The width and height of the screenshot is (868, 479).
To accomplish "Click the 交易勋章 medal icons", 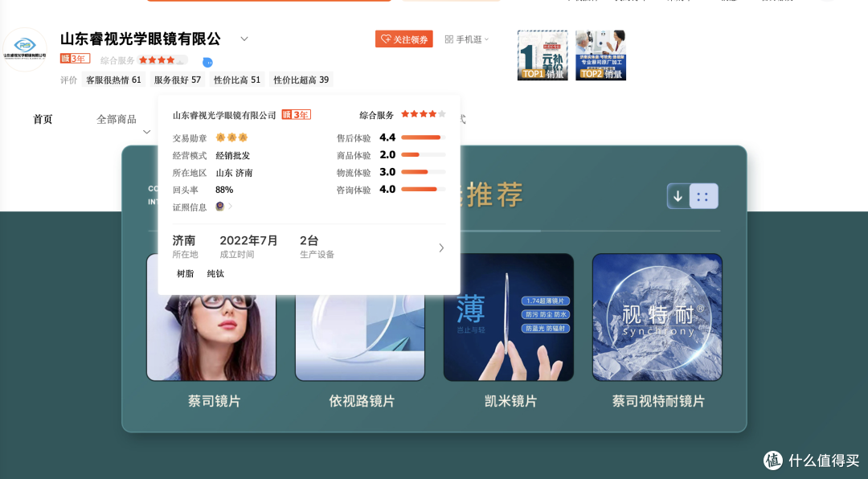I will click(x=231, y=137).
